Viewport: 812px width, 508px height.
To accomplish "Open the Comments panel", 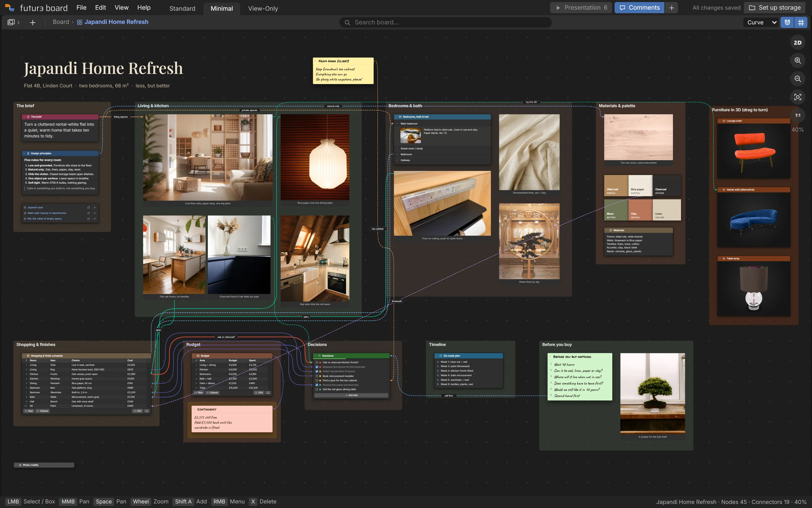I will (639, 8).
